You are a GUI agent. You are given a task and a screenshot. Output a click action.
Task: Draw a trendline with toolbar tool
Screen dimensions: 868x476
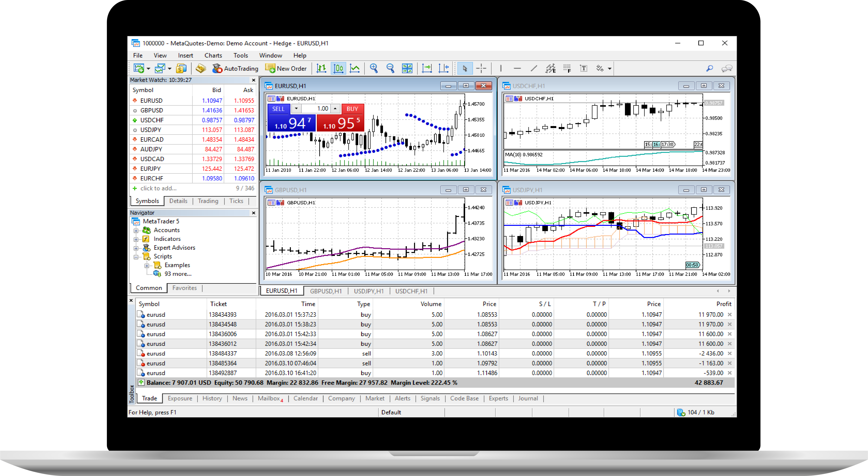[534, 68]
